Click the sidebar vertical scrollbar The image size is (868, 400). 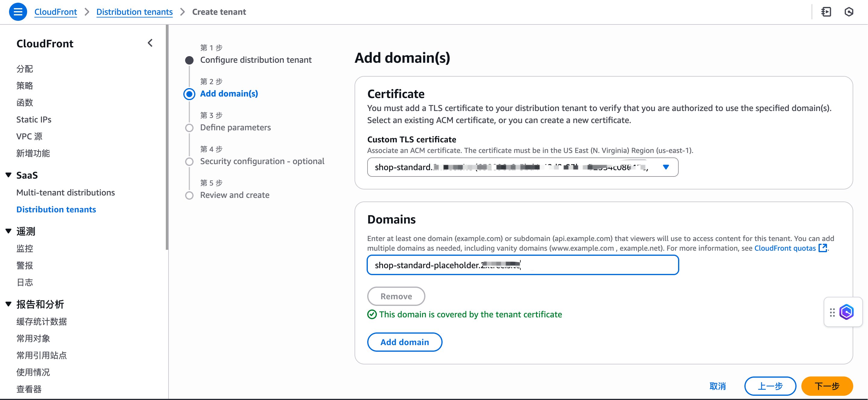coord(167,137)
